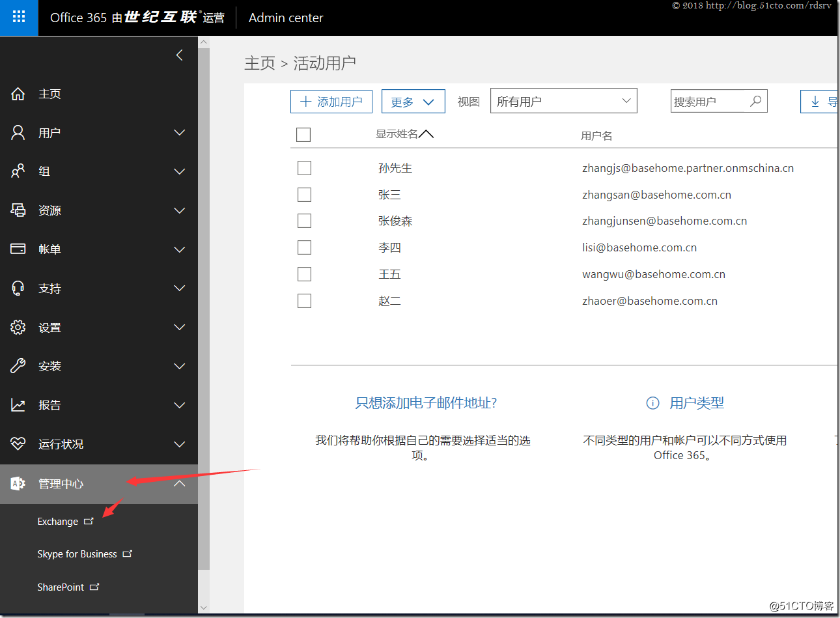Check the box for user 赵二

click(304, 301)
